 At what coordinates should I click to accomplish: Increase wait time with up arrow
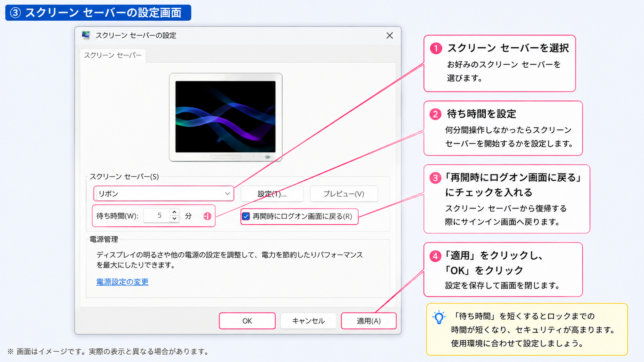(x=174, y=212)
